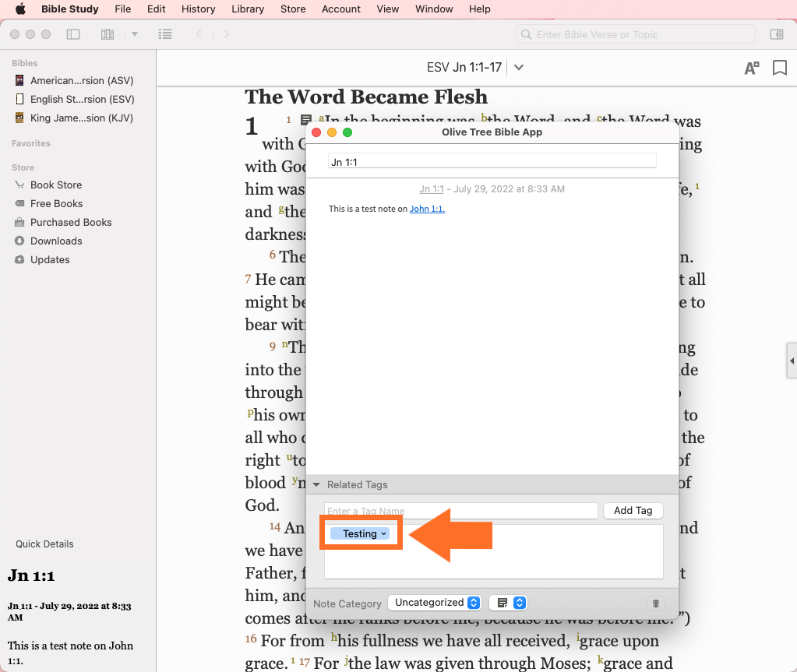Collapse the Related Tags section
797x672 pixels.
pos(316,484)
